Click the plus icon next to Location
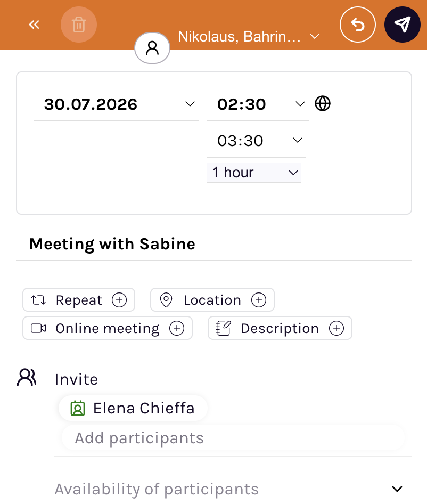427x504 pixels. point(259,300)
